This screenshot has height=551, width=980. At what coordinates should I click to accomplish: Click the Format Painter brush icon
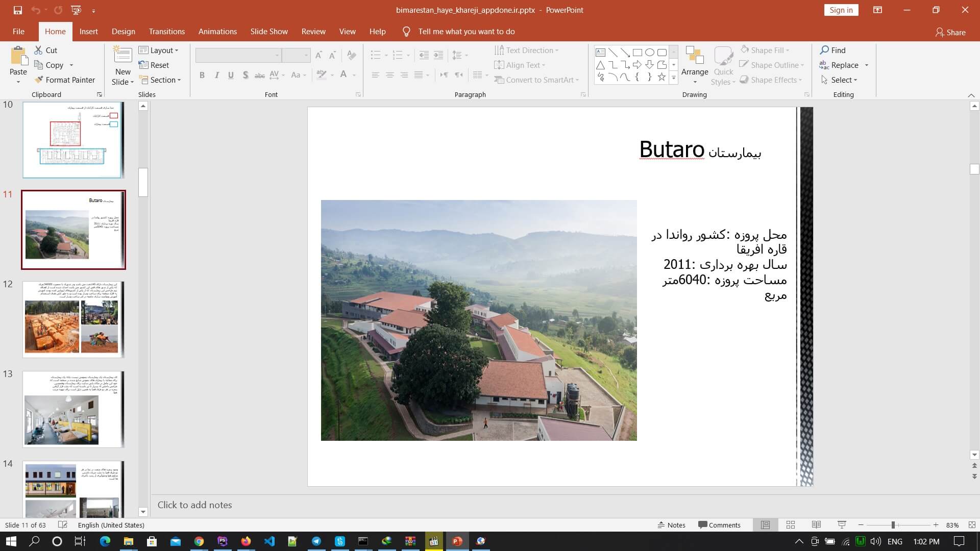pos(39,80)
